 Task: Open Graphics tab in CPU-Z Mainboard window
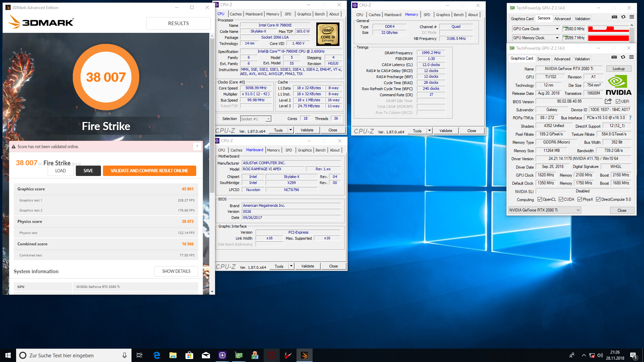pyautogui.click(x=305, y=150)
